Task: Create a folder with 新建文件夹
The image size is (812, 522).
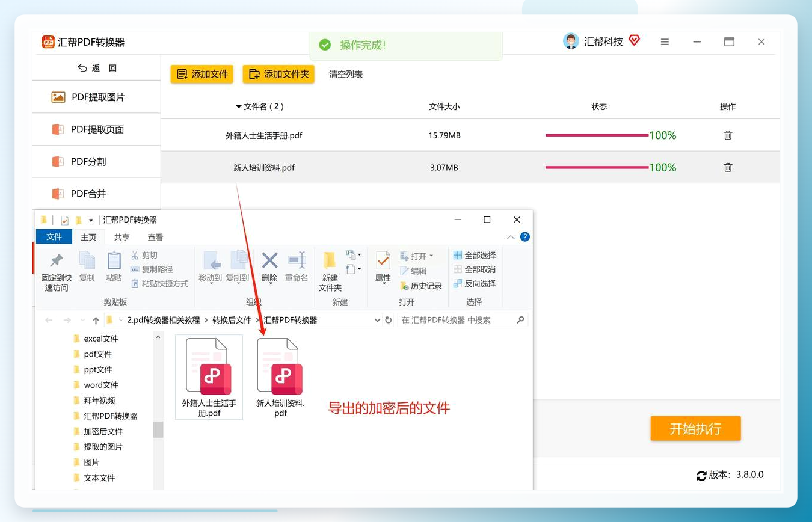Action: coord(330,272)
